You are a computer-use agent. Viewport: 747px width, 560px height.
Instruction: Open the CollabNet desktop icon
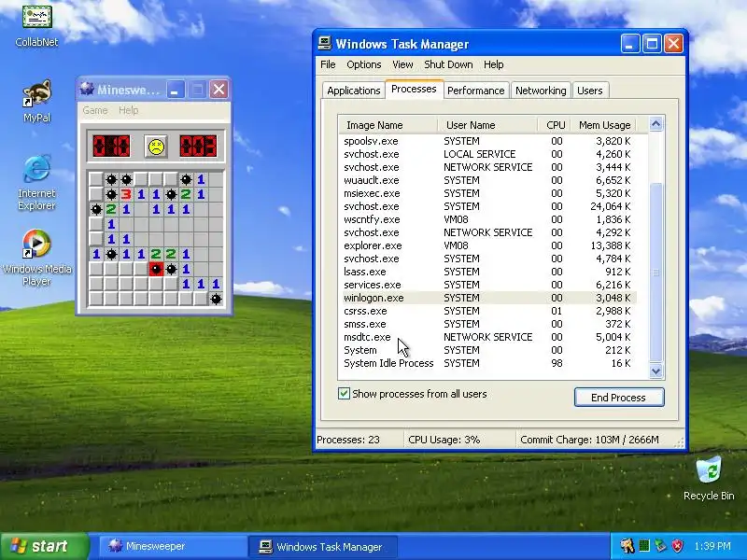point(36,25)
